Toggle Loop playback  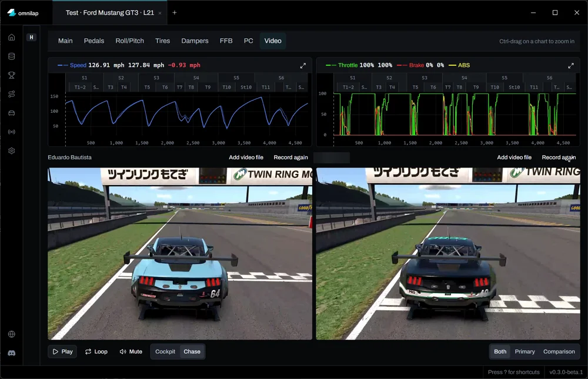click(x=96, y=351)
